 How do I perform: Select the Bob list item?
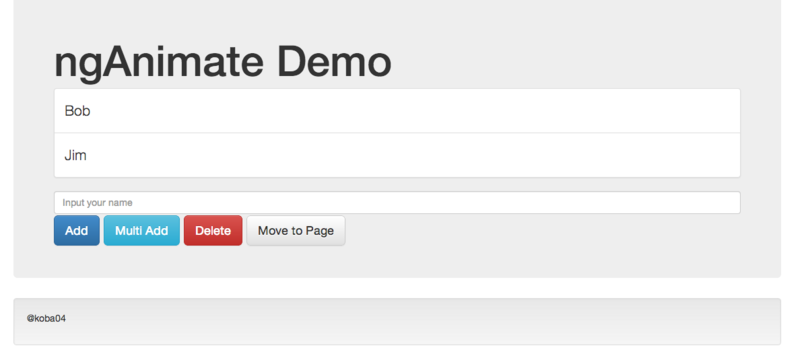[x=397, y=111]
